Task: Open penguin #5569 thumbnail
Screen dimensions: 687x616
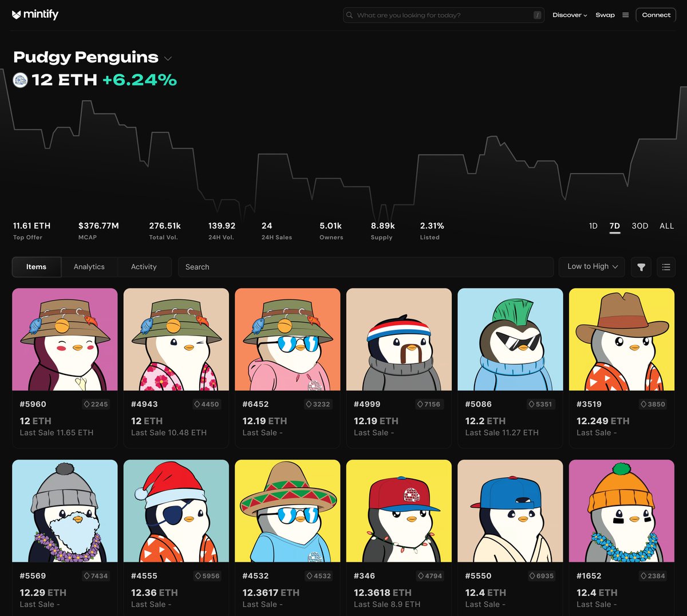Action: 65,511
